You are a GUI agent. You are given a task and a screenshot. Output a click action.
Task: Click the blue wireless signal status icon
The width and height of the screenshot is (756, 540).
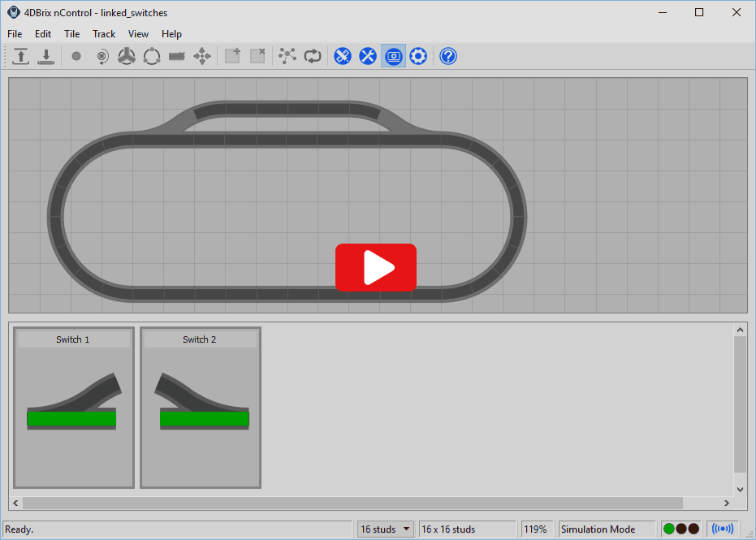click(x=722, y=529)
